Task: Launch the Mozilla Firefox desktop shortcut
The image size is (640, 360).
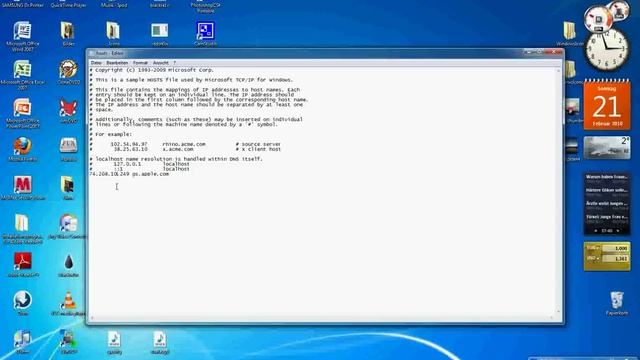Action: [x=22, y=149]
